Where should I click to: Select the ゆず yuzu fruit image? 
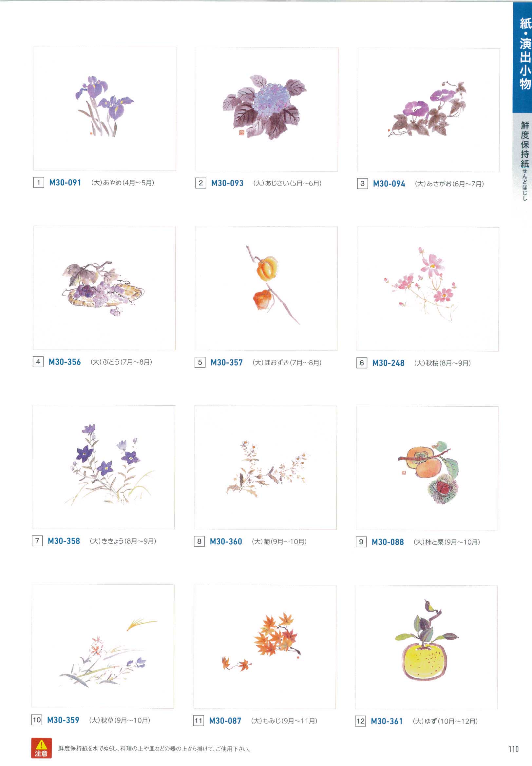point(426,648)
